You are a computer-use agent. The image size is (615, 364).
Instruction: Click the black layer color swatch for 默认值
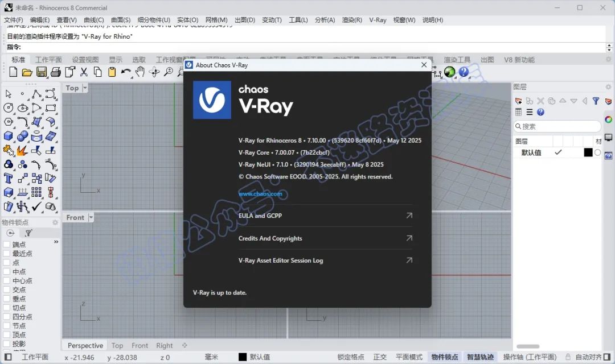pos(588,152)
